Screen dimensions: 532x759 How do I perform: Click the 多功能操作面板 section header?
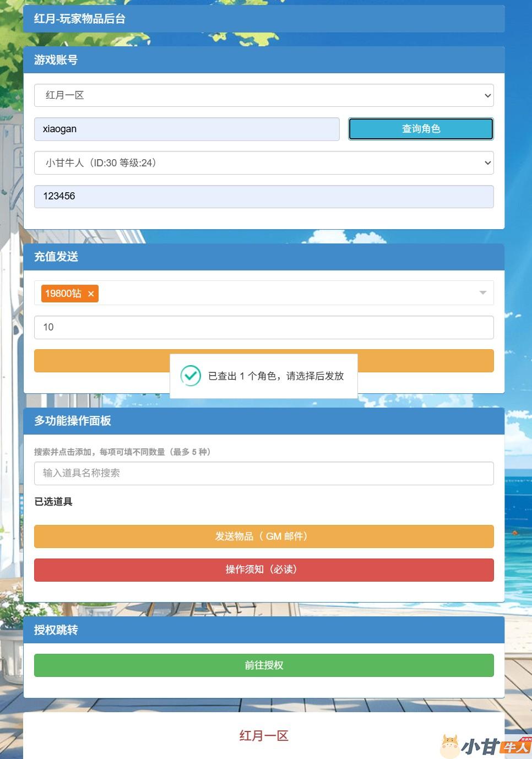[x=264, y=421]
